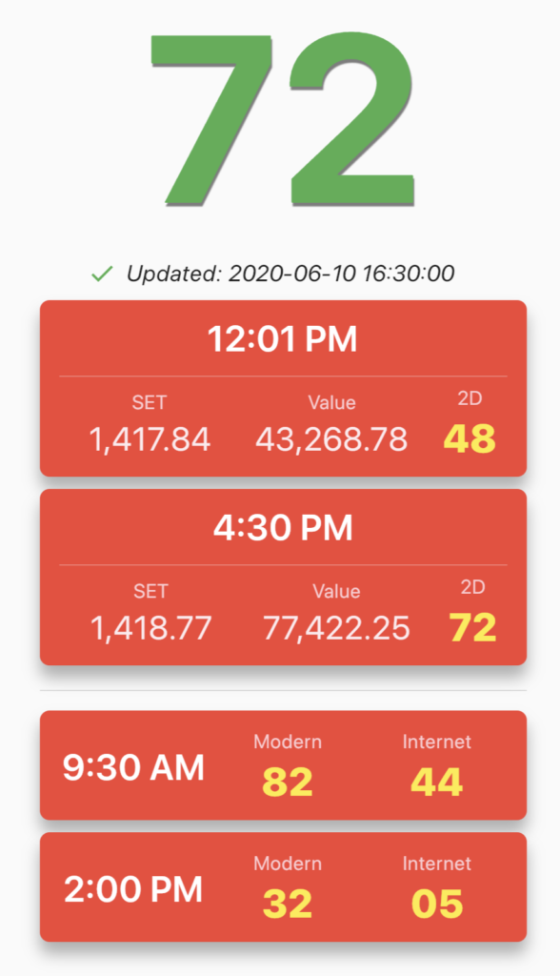Click the Modern label in 2:00 PM row
Viewport: 560px width, 976px height.
(x=288, y=864)
